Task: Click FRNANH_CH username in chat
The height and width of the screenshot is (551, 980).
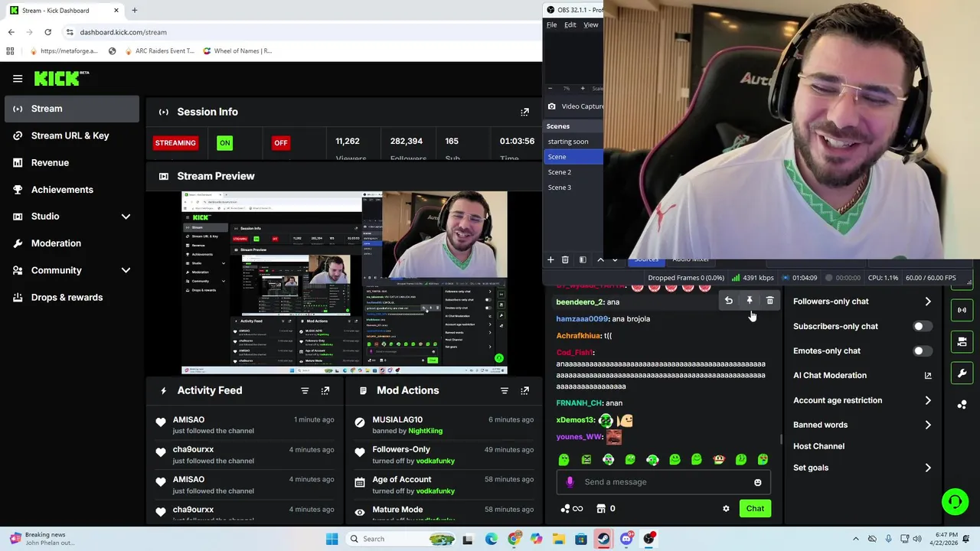Action: pos(579,403)
